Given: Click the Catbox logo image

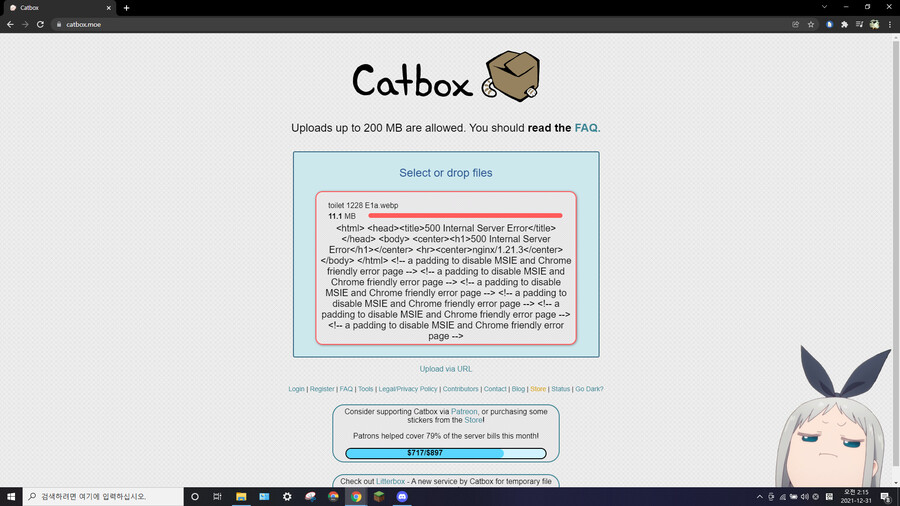Looking at the screenshot, I should pyautogui.click(x=447, y=77).
